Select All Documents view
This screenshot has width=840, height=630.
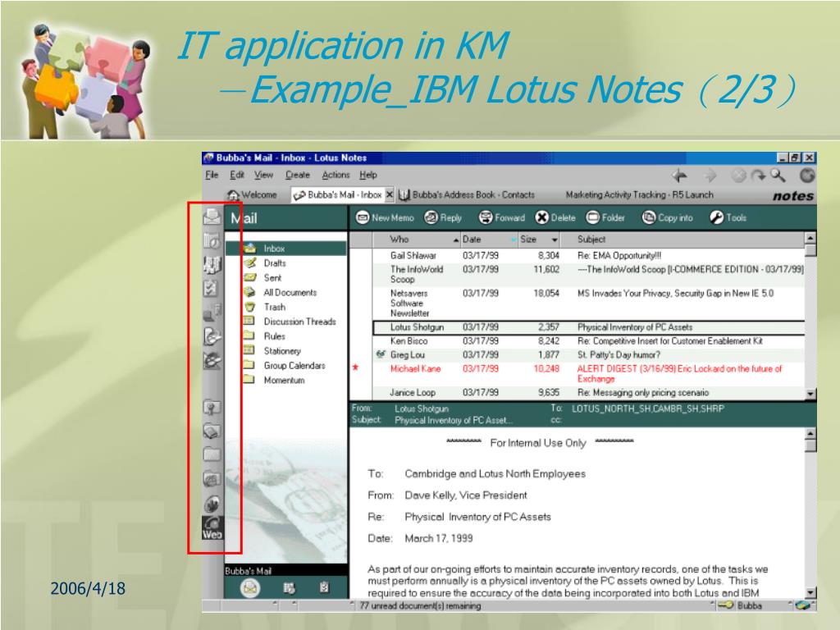[290, 293]
